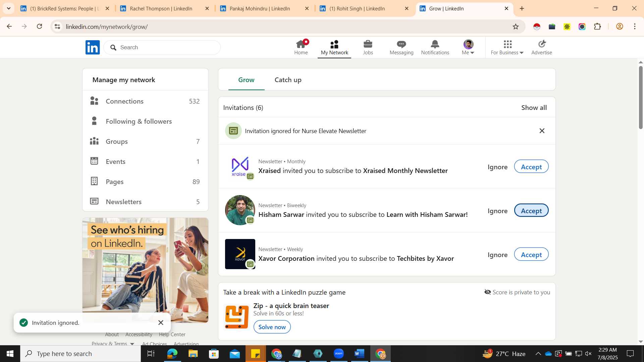Click the page vertical scrollbar
The height and width of the screenshot is (362, 644).
[x=641, y=97]
